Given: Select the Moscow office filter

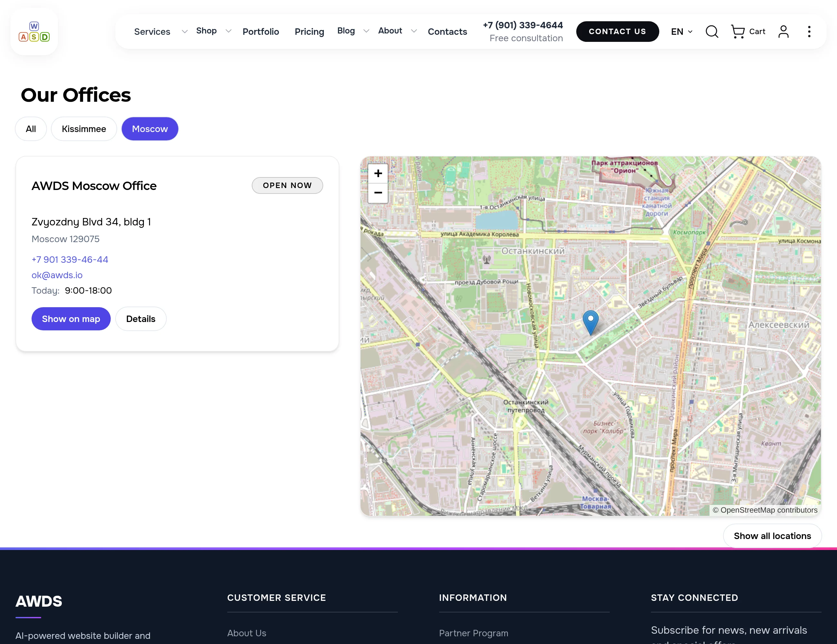Looking at the screenshot, I should 150,129.
